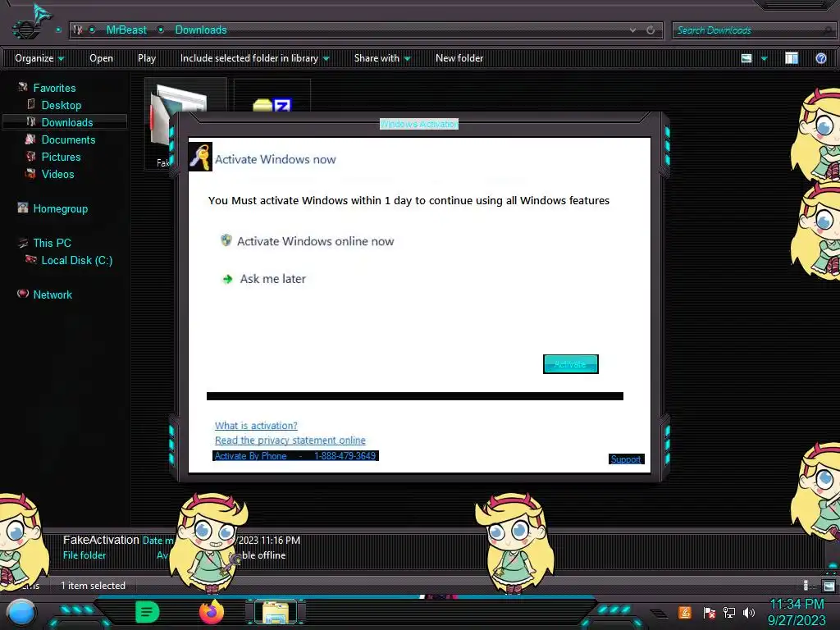Click Downloads in the address breadcrumb
The height and width of the screenshot is (630, 840).
[201, 30]
